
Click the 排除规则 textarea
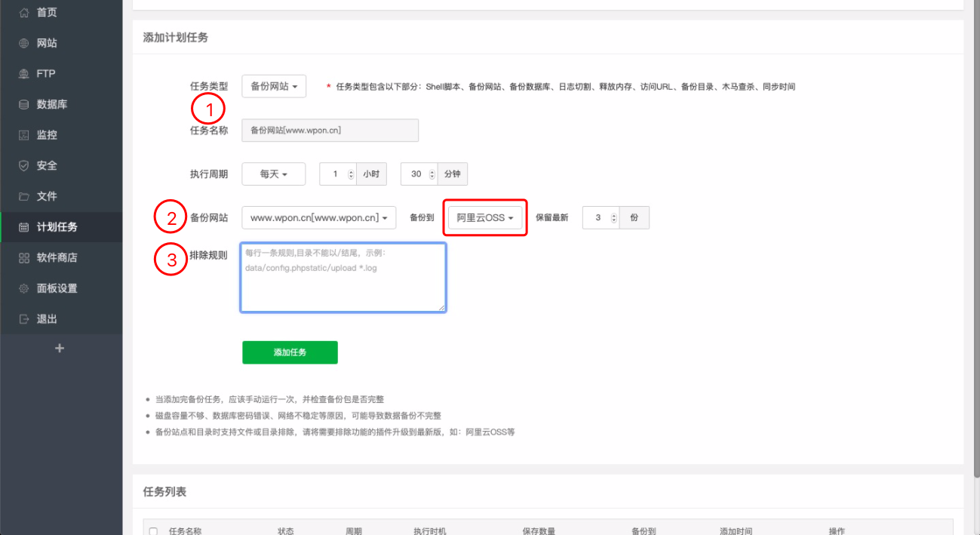[x=343, y=277]
